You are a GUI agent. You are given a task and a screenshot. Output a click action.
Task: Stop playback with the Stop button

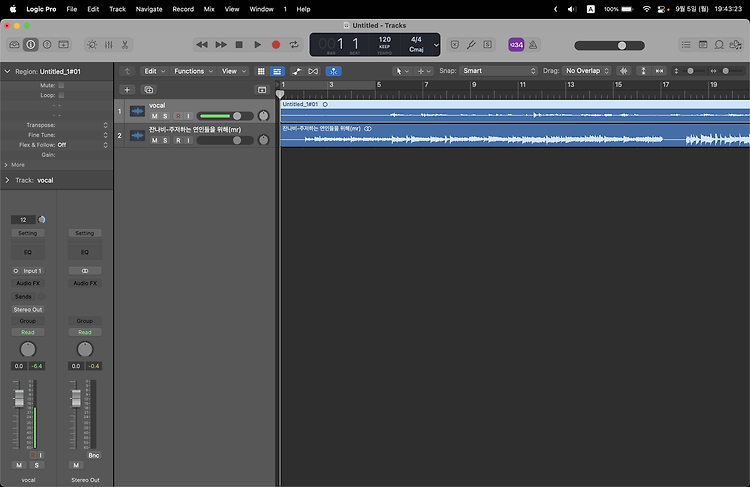(239, 44)
